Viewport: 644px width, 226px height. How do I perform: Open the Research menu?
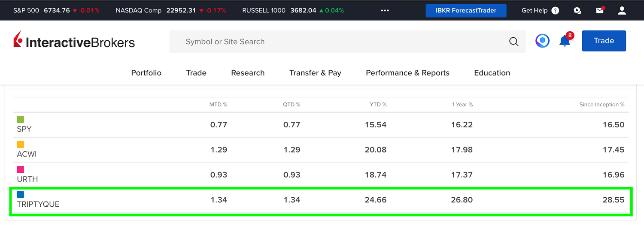coord(248,73)
